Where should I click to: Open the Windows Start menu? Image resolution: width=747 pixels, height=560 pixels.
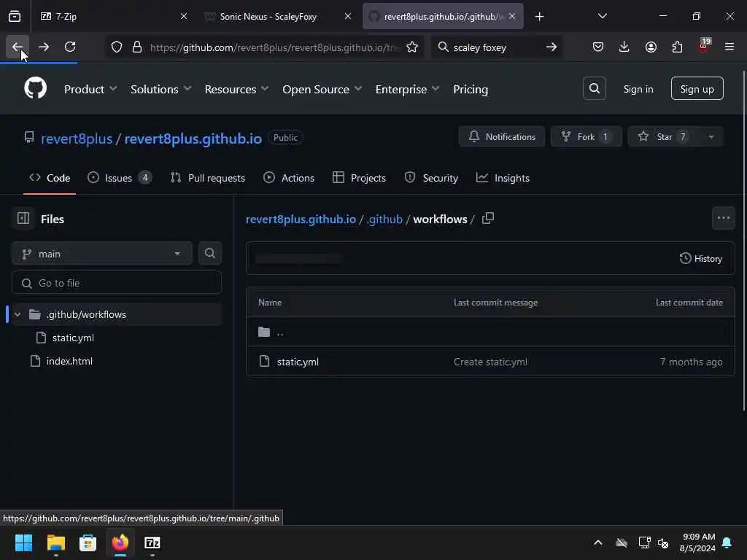click(23, 542)
